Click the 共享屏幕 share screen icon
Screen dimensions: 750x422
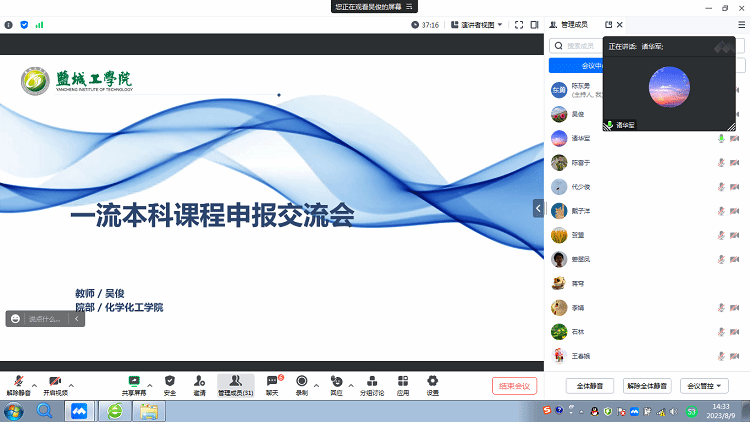(x=133, y=381)
